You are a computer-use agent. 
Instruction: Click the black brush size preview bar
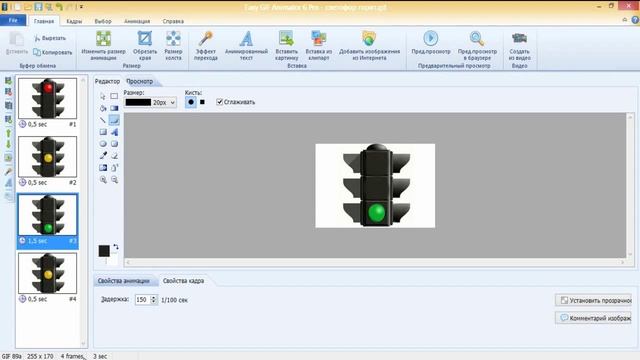[138, 102]
